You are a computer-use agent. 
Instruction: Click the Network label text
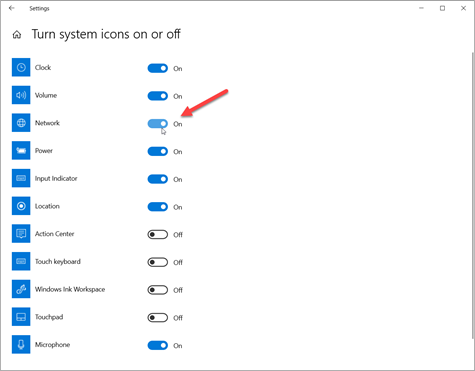click(47, 123)
